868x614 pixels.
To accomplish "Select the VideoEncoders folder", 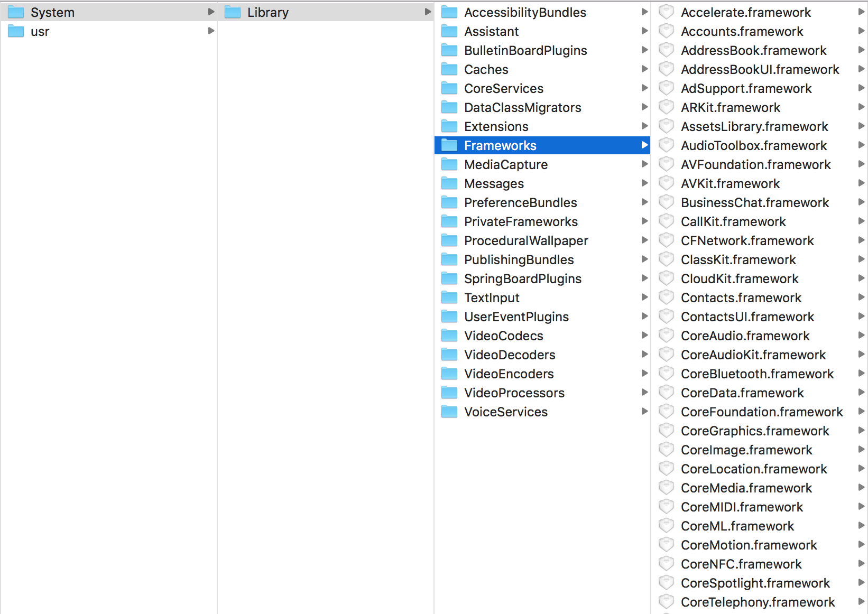I will click(x=542, y=374).
